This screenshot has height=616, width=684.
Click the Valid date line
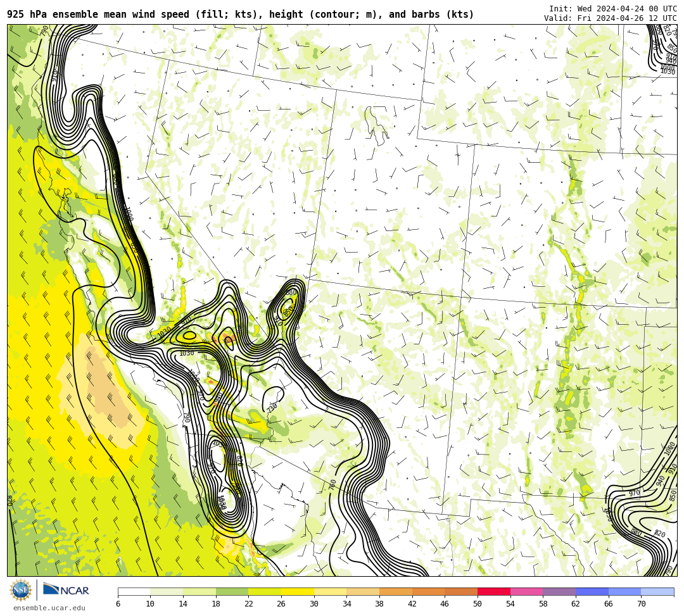pos(611,18)
